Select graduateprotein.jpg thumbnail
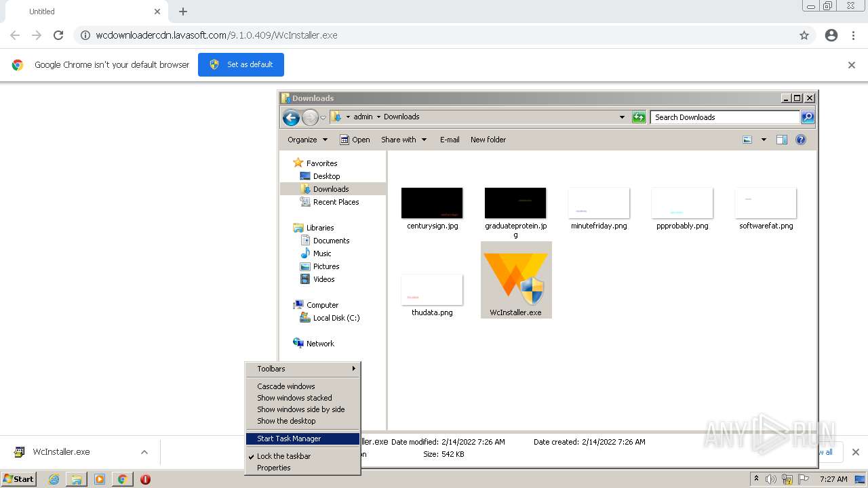Image resolution: width=868 pixels, height=488 pixels. 515,203
